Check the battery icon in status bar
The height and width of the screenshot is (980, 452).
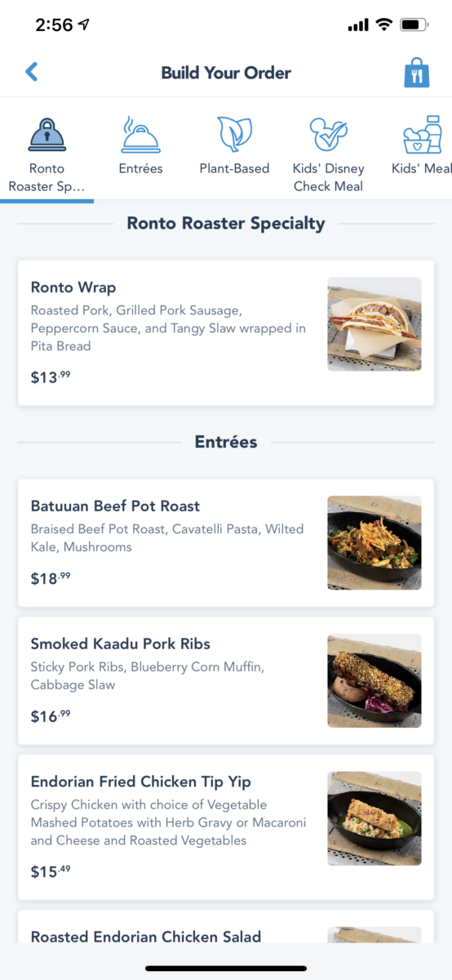pyautogui.click(x=414, y=25)
